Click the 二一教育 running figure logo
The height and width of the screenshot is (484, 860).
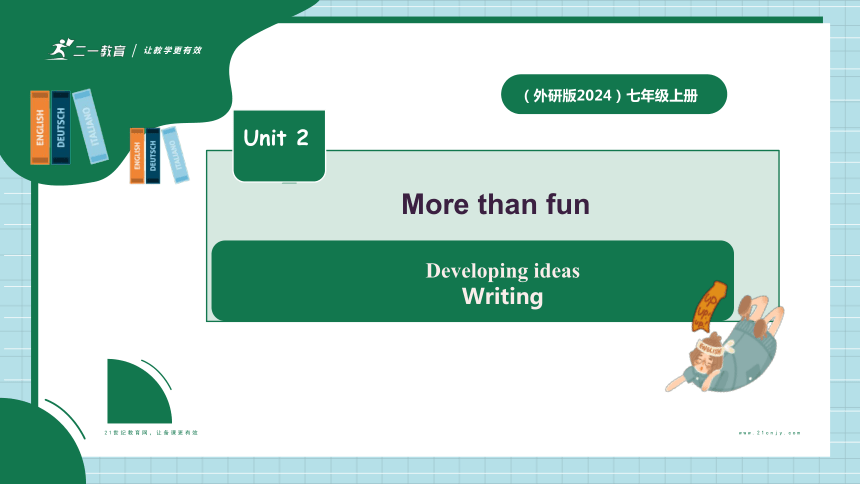tap(60, 49)
